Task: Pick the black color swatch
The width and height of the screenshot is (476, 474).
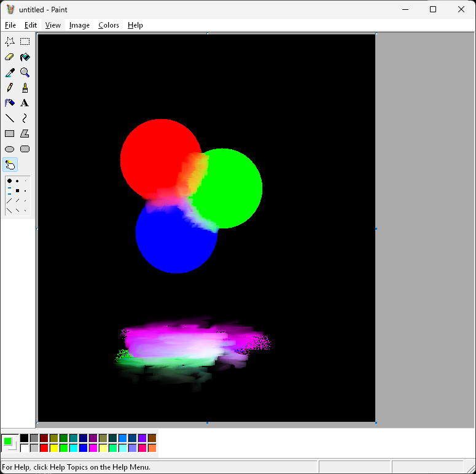Action: pos(25,438)
